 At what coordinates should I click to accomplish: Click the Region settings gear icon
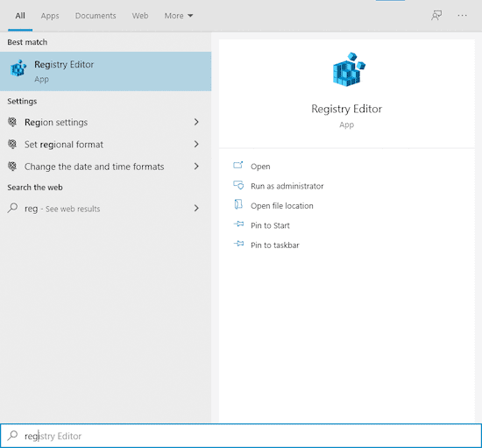point(12,122)
